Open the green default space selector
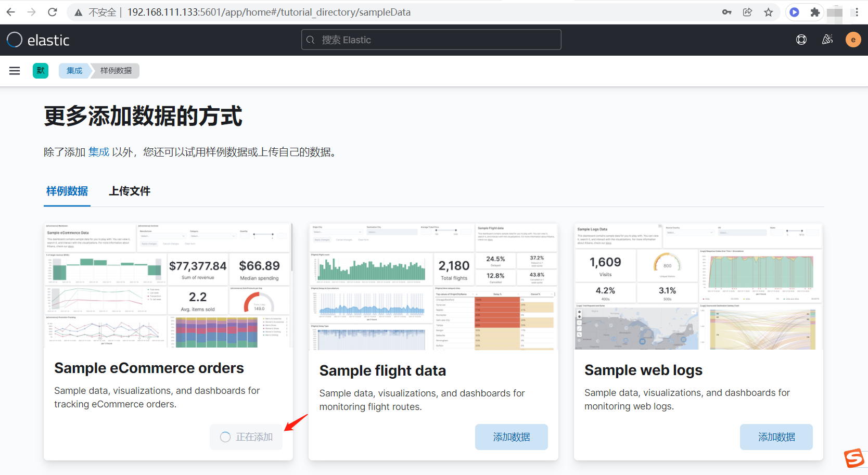This screenshot has width=868, height=475. point(41,71)
